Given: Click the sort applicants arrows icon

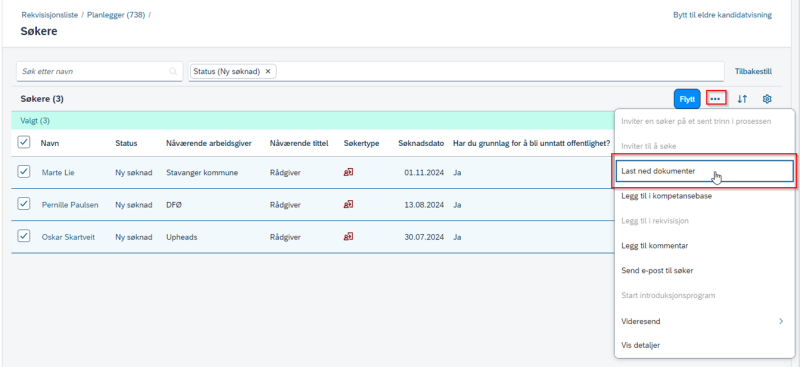Looking at the screenshot, I should pos(742,99).
